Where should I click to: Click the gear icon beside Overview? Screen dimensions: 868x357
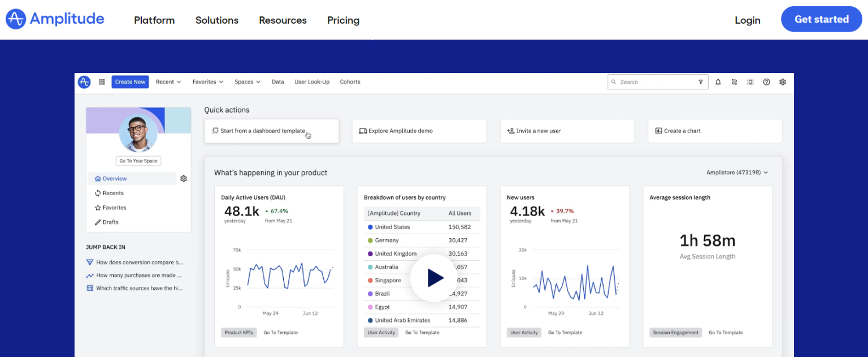[x=183, y=178]
